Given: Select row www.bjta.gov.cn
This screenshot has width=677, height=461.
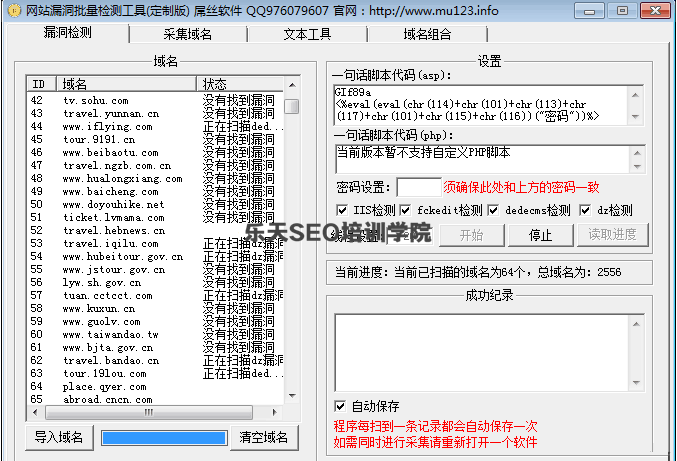Looking at the screenshot, I should click(155, 347).
